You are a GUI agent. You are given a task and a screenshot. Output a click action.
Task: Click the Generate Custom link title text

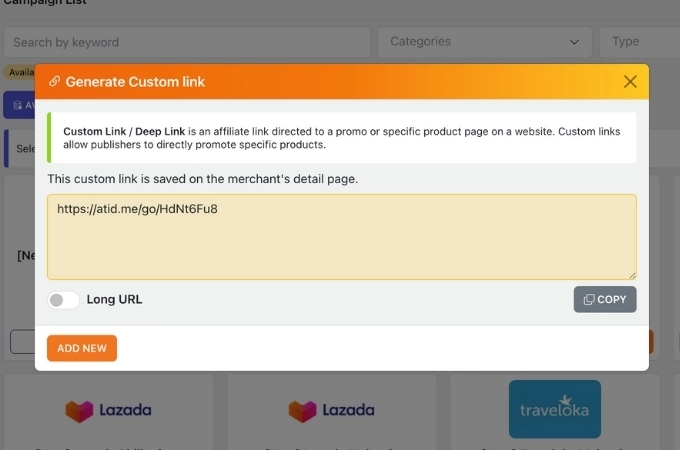(135, 82)
